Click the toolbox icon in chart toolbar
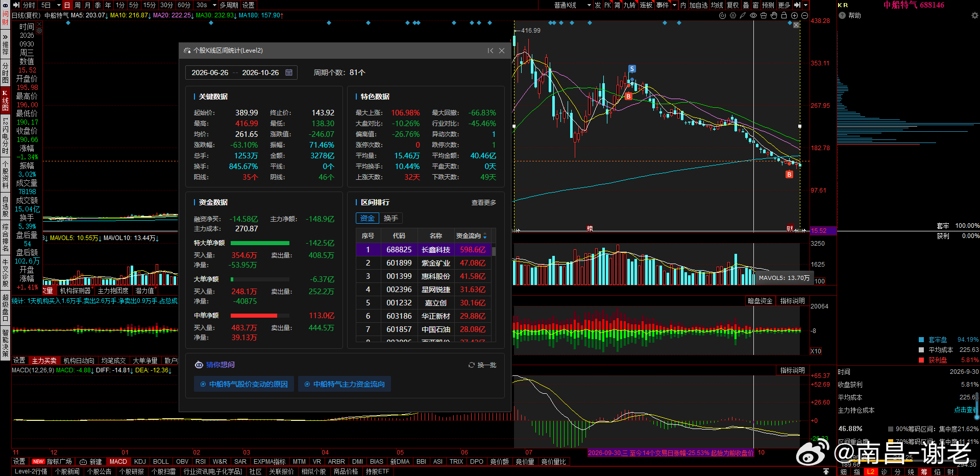 [764, 15]
